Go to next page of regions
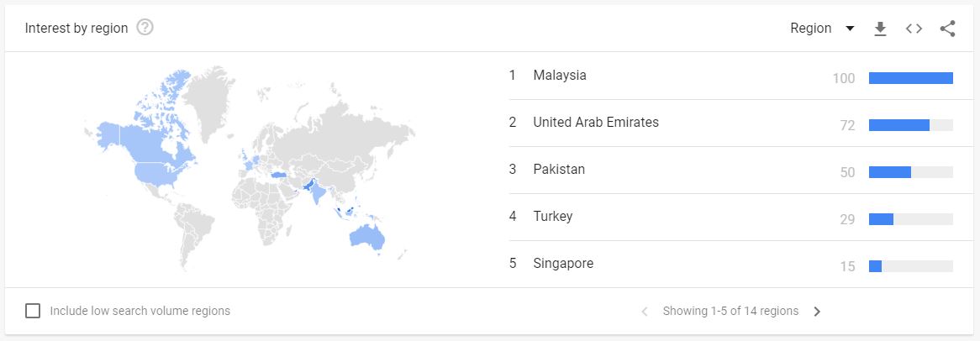Image resolution: width=980 pixels, height=341 pixels. [x=817, y=312]
